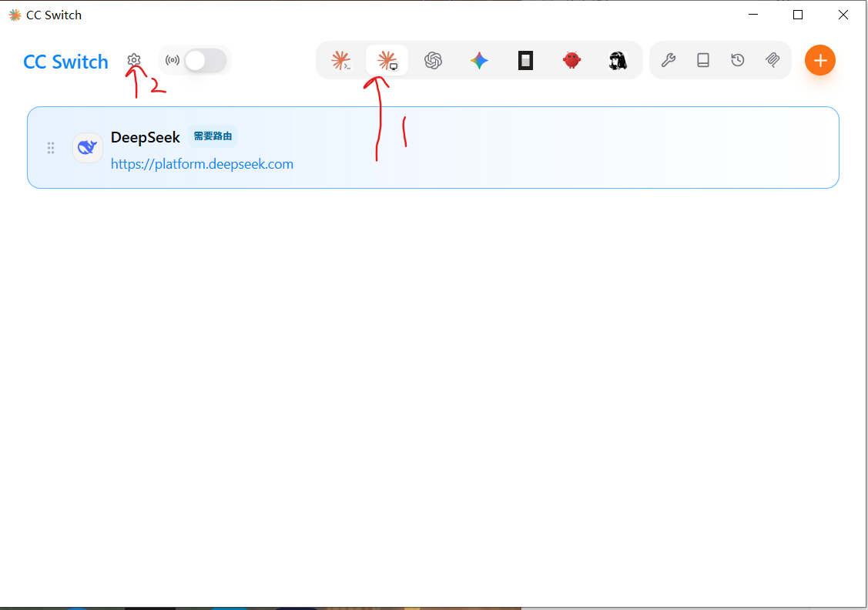Open settings via the gear icon

[134, 60]
